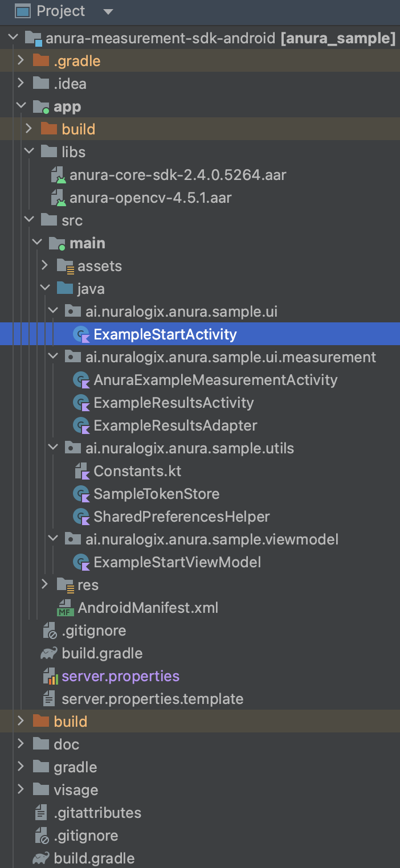The height and width of the screenshot is (868, 400).
Task: Click the Gradle elephant icon for app build.gradle
Action: (49, 653)
